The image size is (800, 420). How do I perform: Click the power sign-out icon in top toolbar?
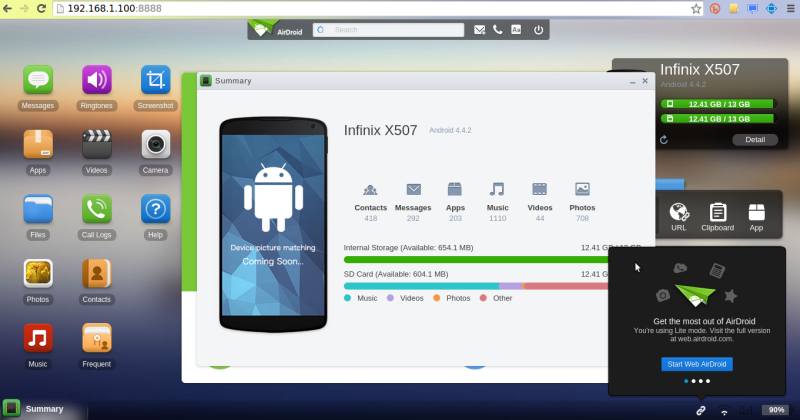click(538, 30)
